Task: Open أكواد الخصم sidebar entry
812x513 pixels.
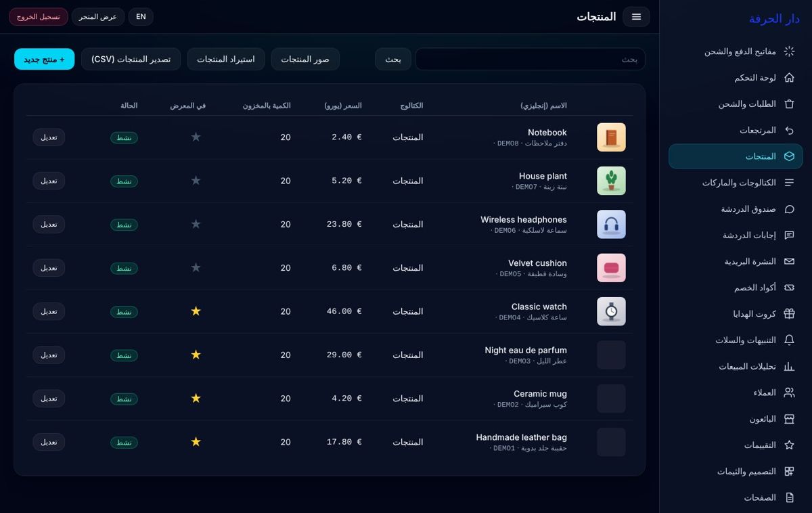Action: (736, 288)
